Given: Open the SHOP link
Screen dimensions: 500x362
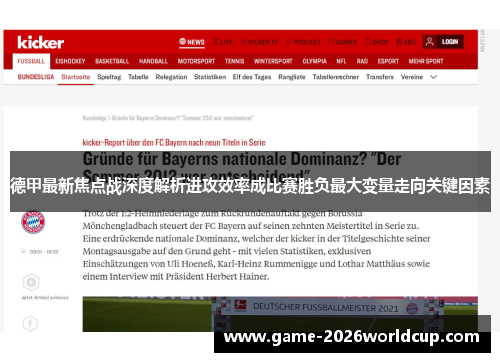Looking at the screenshot, I should (x=376, y=42).
